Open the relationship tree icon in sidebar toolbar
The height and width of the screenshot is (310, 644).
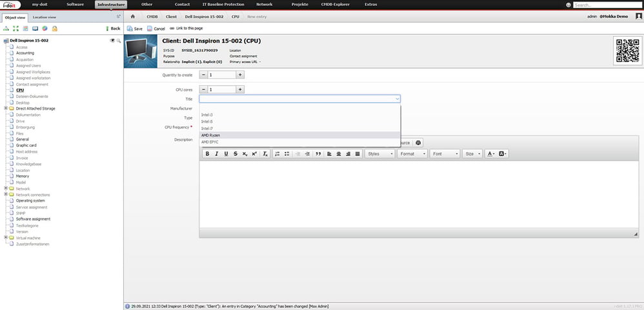tap(6, 28)
